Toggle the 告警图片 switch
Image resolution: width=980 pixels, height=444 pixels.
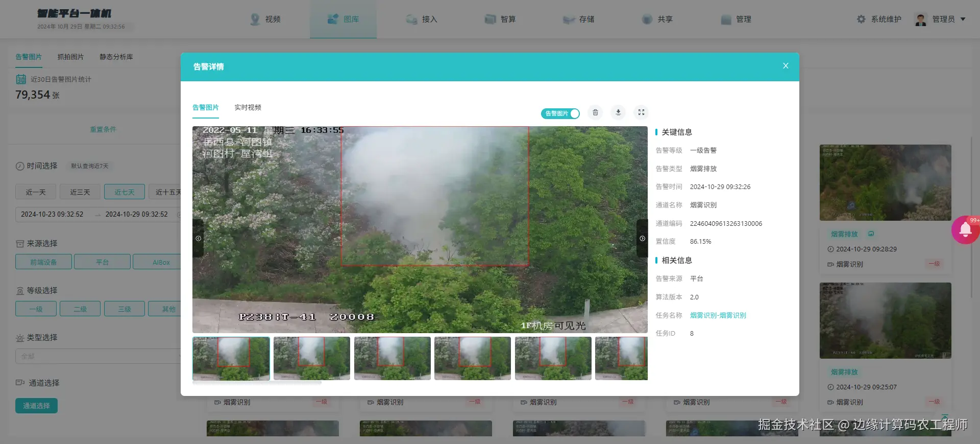[x=560, y=113]
